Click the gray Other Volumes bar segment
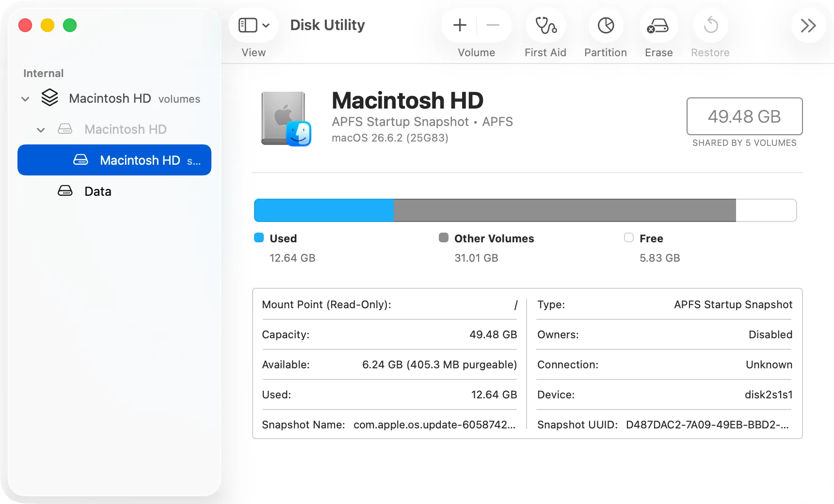 tap(565, 210)
